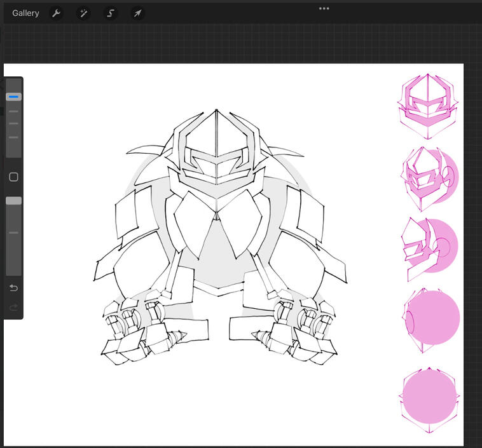Select the lowest saved notch on brush size slider
This screenshot has height=448, width=482.
click(13, 137)
